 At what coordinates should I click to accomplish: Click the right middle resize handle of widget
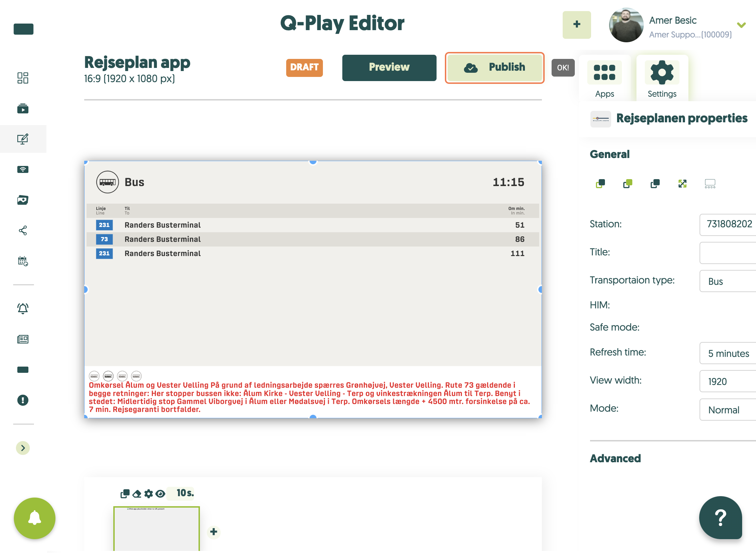pos(540,290)
